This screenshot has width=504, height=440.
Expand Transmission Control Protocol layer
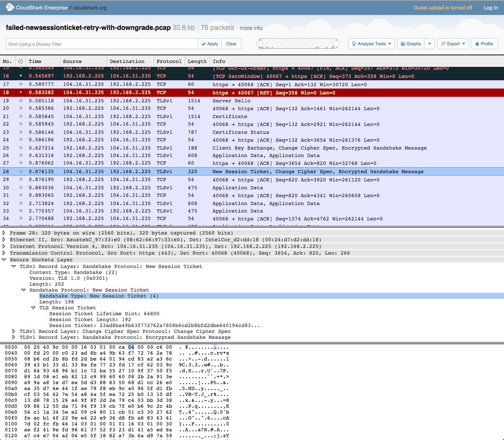click(4, 253)
